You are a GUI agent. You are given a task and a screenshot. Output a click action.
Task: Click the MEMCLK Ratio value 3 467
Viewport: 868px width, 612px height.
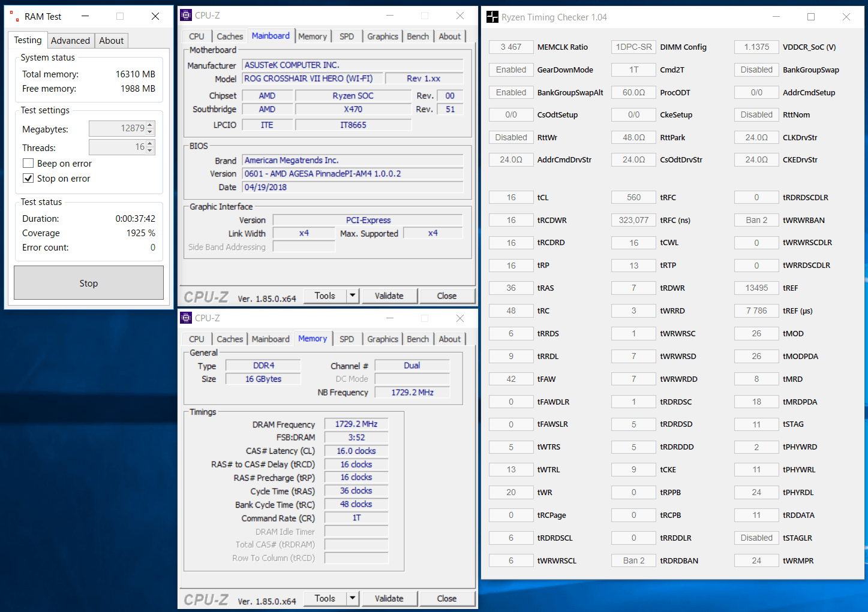(x=511, y=47)
